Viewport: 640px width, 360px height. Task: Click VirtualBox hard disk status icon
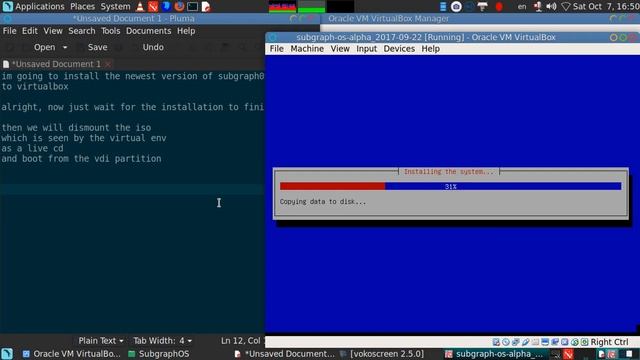(496, 342)
